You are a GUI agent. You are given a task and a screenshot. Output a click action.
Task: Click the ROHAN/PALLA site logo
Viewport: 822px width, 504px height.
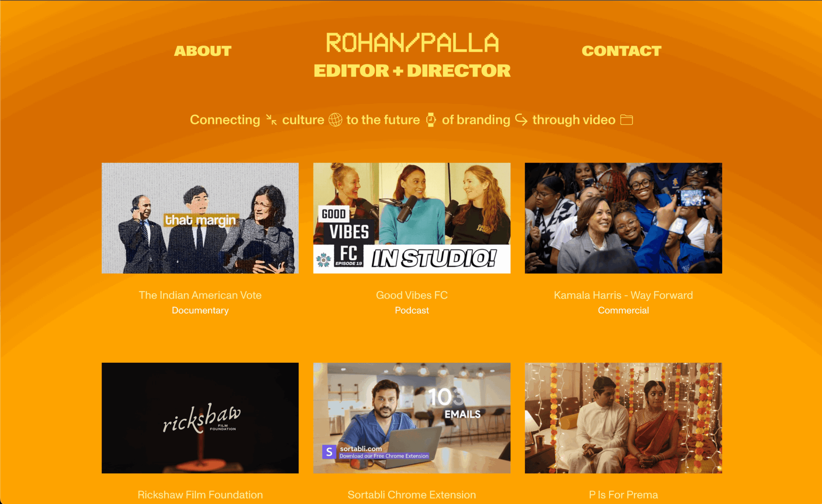pyautogui.click(x=412, y=43)
